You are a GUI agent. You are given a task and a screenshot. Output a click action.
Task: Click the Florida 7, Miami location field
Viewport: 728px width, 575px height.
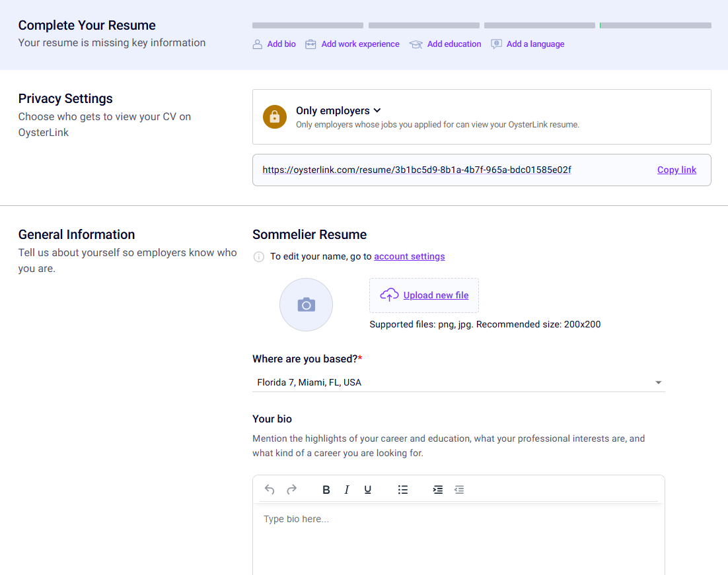coord(458,382)
